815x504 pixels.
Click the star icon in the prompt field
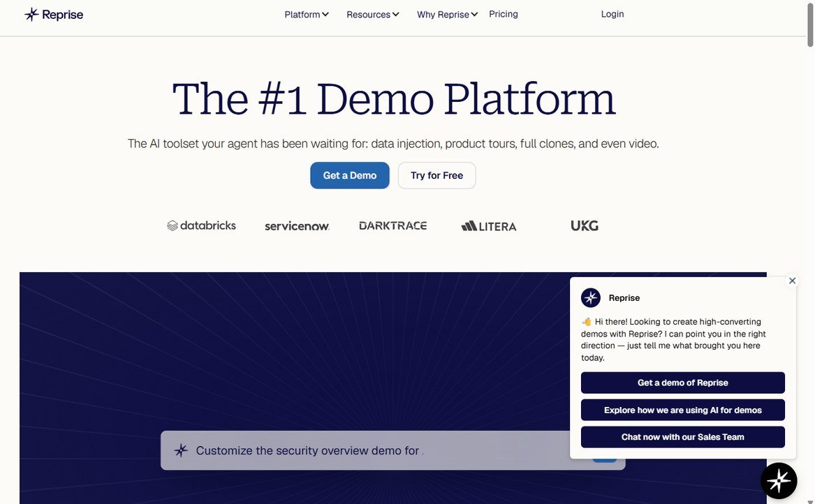coord(181,450)
